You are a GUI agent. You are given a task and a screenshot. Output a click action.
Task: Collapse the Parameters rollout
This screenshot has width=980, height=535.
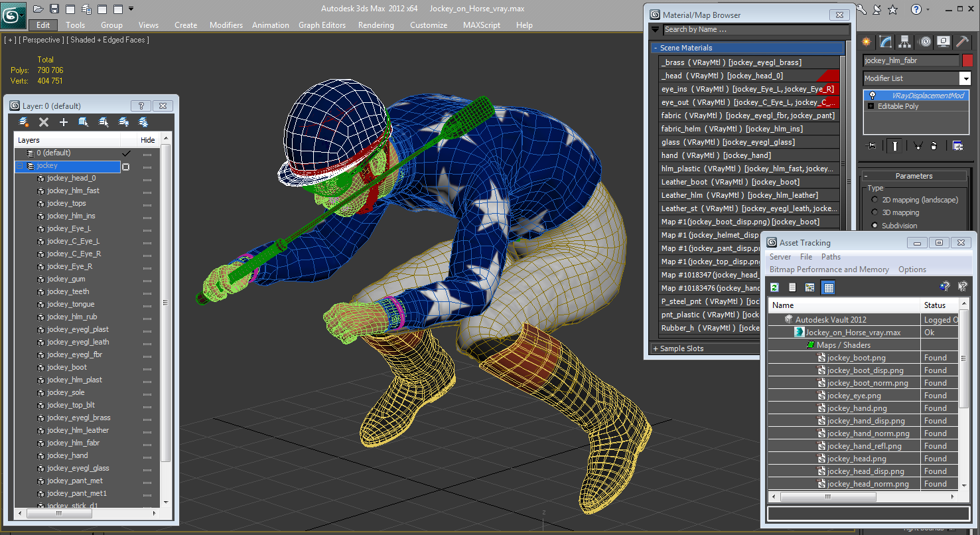pyautogui.click(x=914, y=176)
